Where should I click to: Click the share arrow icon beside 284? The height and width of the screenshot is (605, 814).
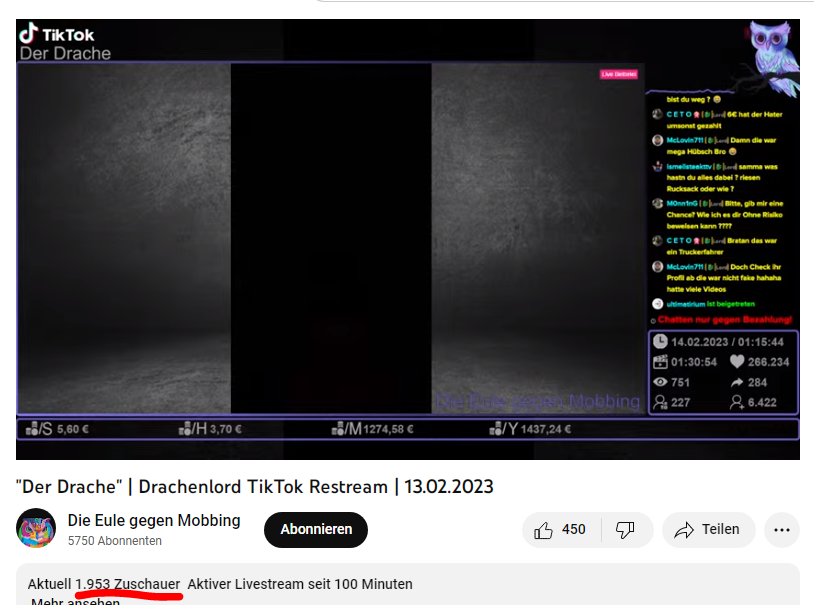pyautogui.click(x=737, y=382)
